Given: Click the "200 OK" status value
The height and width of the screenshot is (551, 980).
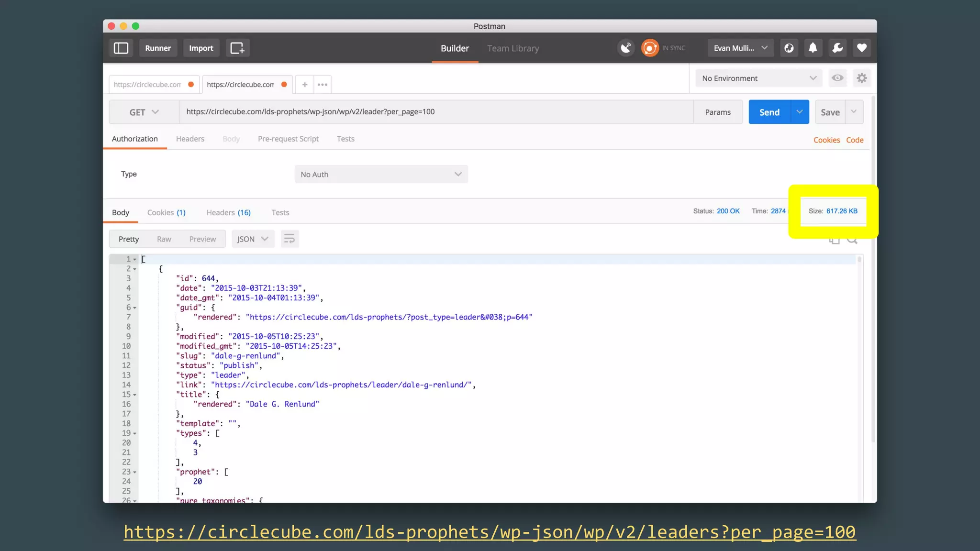Looking at the screenshot, I should [x=728, y=211].
